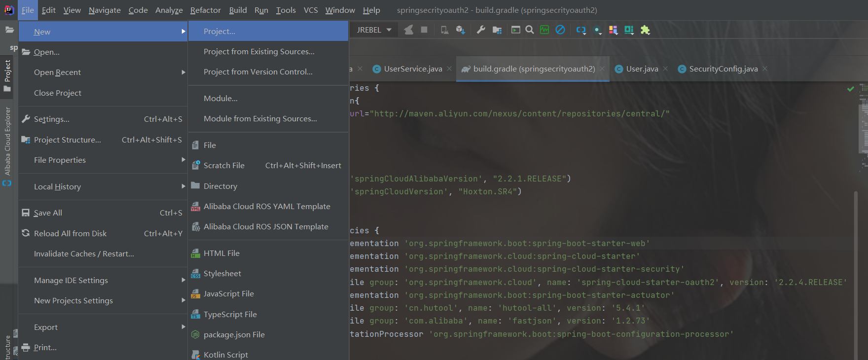Expand the Manage IDE Settings submenu arrow
Screen dimensions: 868x360
coord(183,280)
